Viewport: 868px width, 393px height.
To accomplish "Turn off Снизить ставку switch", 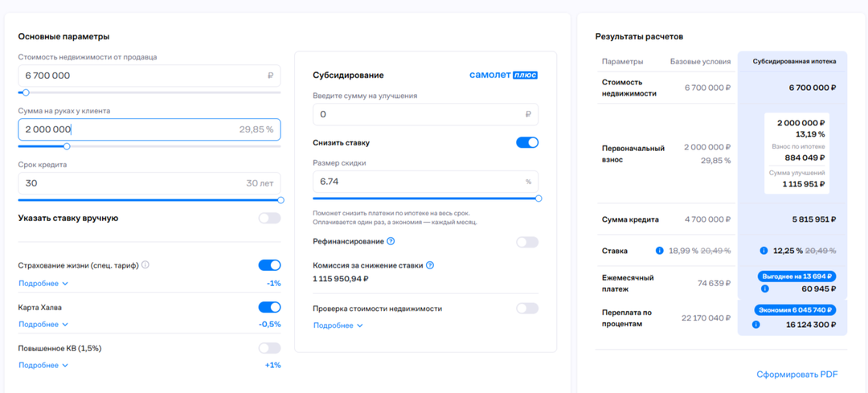I will [x=527, y=142].
